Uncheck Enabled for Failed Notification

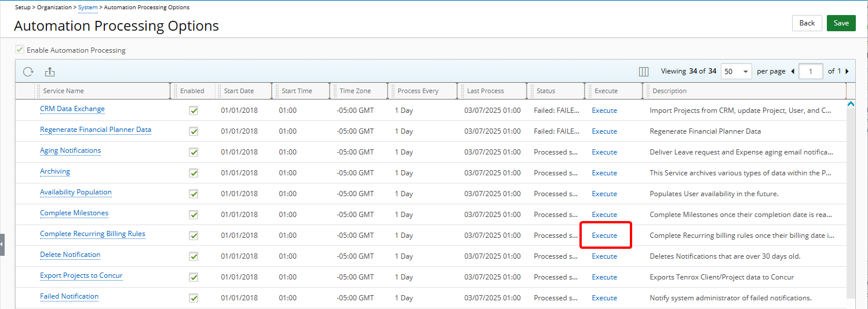194,298
